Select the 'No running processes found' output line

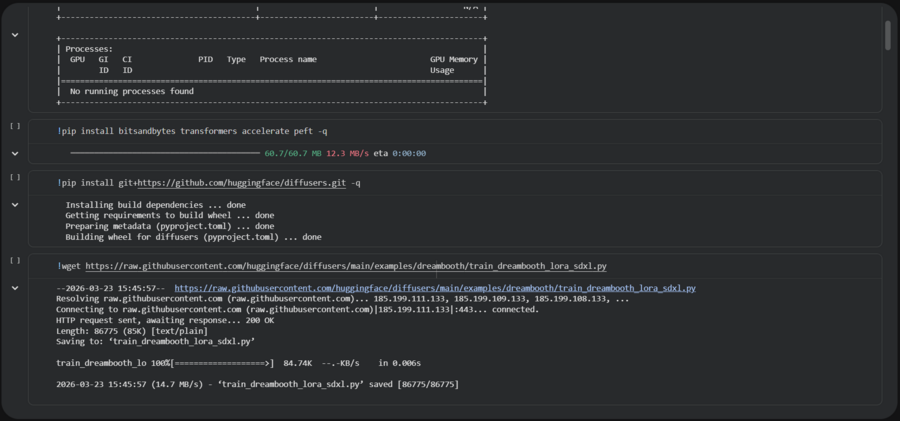pyautogui.click(x=131, y=91)
